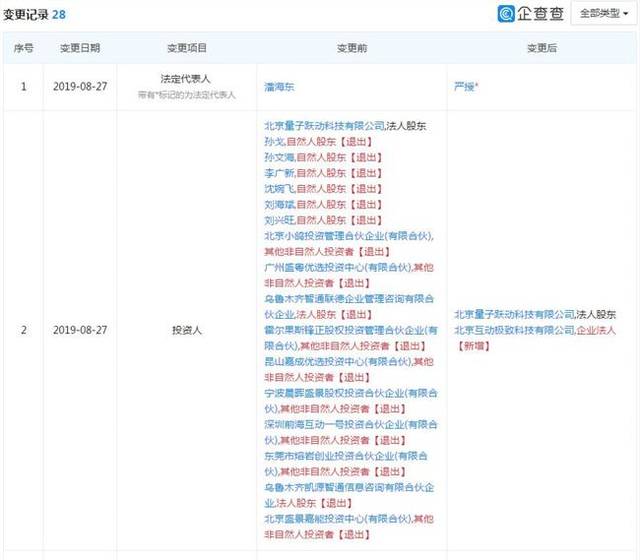Viewport: 640px width, 560px height.
Task: Open shareholder 李广新 link
Action: tap(279, 173)
